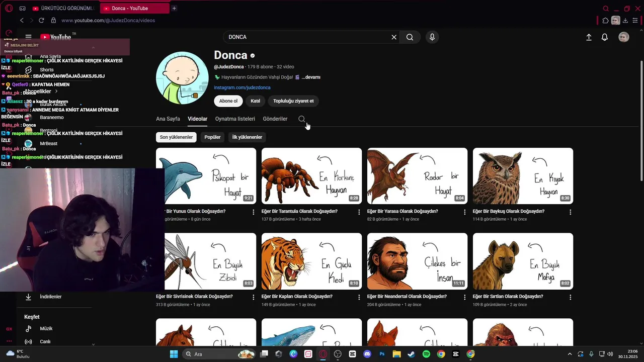The height and width of the screenshot is (362, 644).
Task: Open the hyena En Büyük Mafya thumbnail
Action: [x=523, y=261]
